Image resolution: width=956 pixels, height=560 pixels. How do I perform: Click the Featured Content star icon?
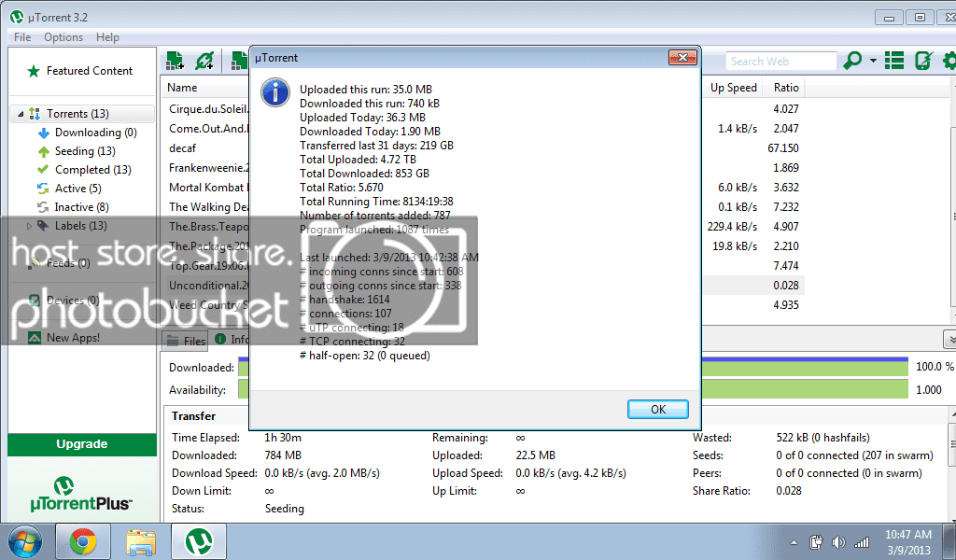point(34,71)
